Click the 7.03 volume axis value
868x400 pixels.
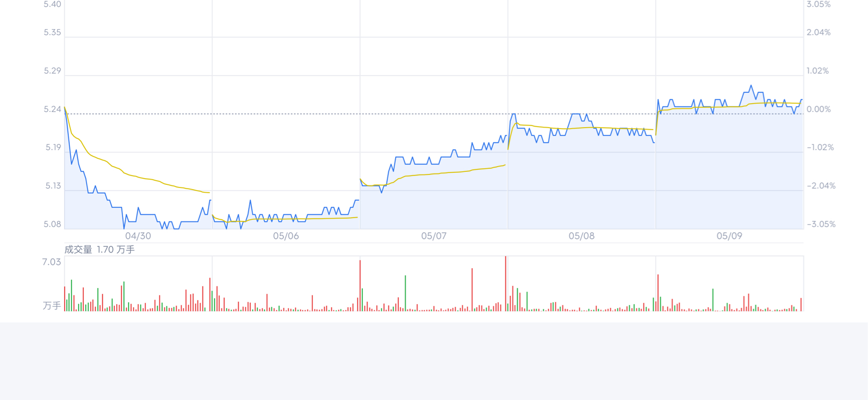click(x=52, y=262)
